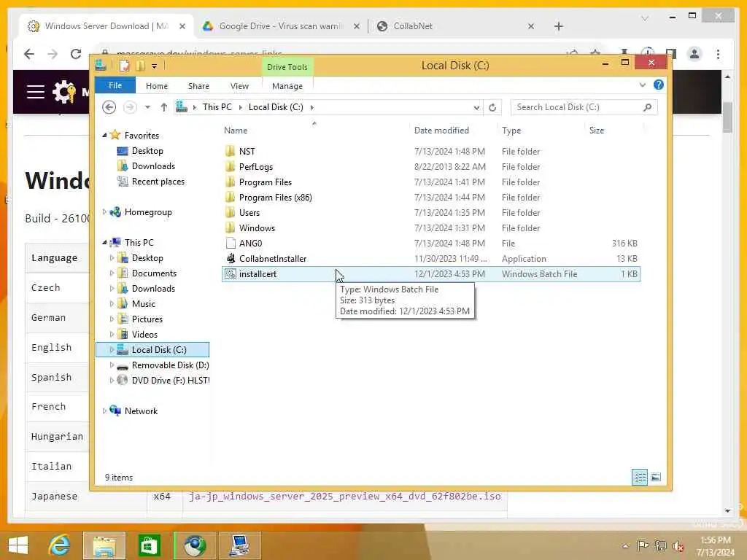747x560 pixels.
Task: Sort by Type column header
Action: 511,131
